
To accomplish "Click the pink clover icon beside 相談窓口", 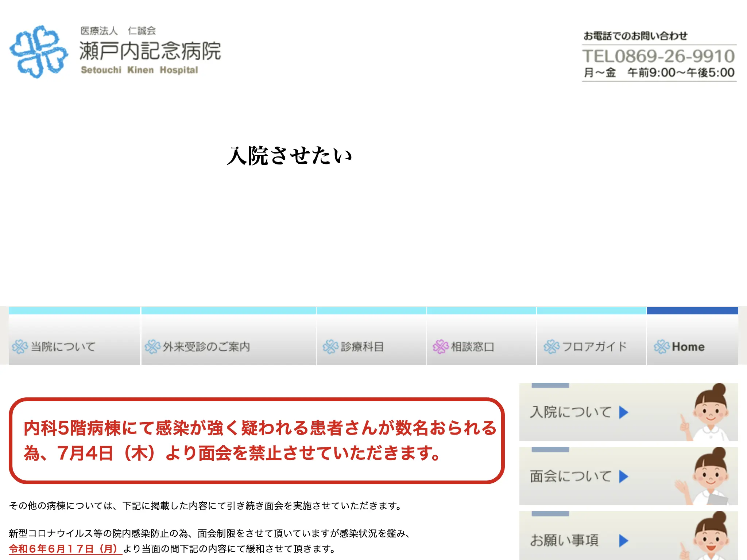I will click(x=441, y=347).
